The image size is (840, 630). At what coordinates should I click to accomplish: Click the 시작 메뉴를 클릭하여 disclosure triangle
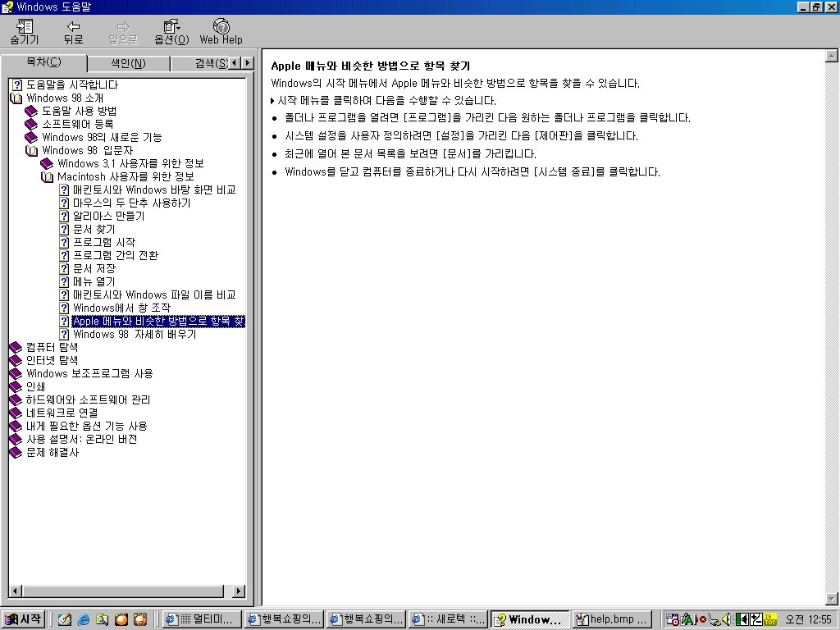click(272, 101)
